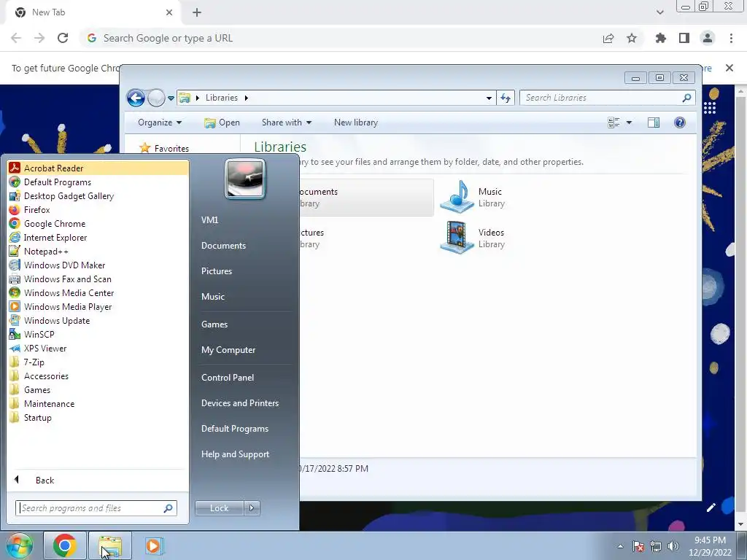
Task: Open WinSCP from the Start menu
Action: coord(98,334)
